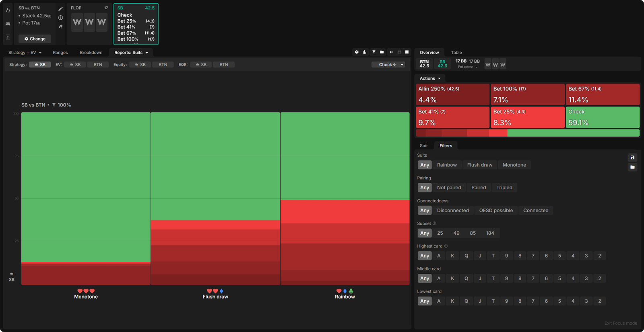This screenshot has height=332, width=644.
Task: Save filters with the floppy disk icon
Action: (632, 158)
